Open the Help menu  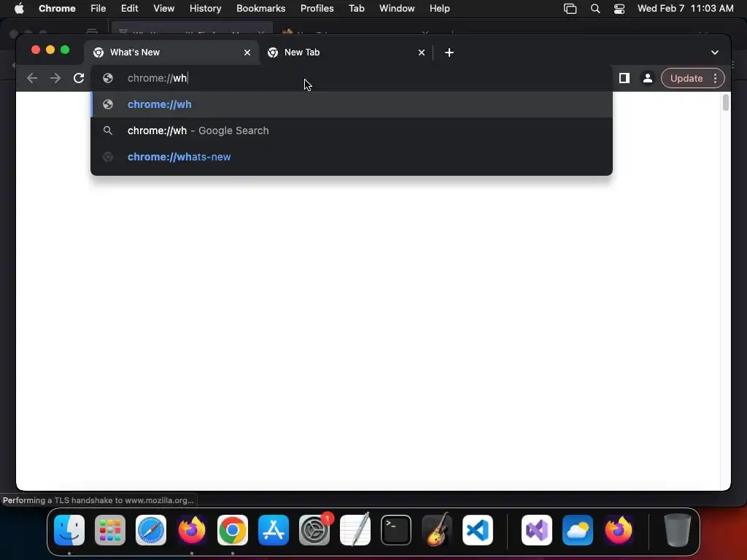point(439,9)
